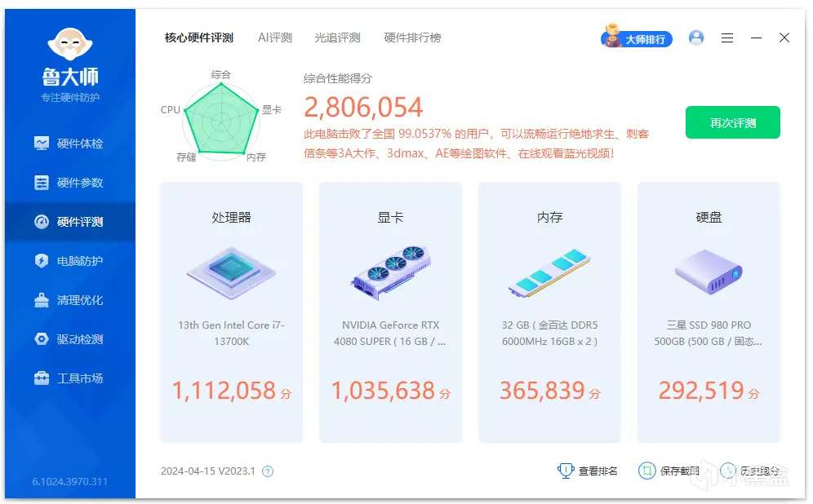Click the 硬盘 drive illustration
This screenshot has height=504, width=813.
(x=709, y=272)
